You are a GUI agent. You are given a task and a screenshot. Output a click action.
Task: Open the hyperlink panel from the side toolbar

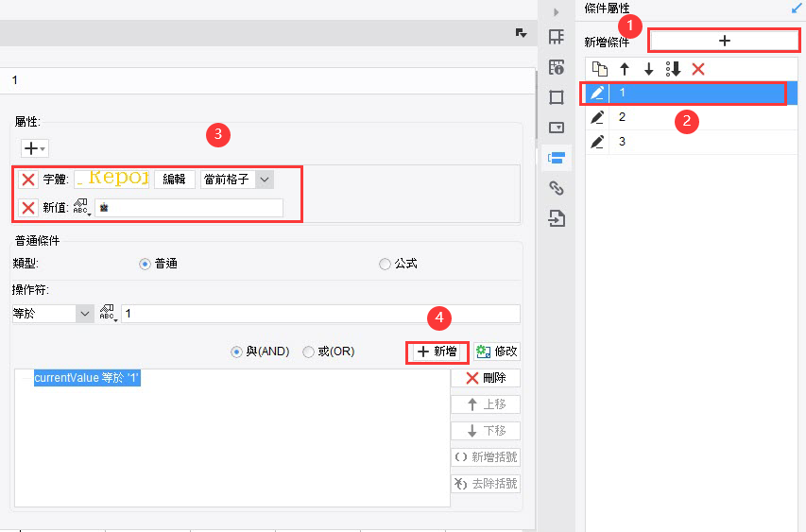[x=557, y=188]
